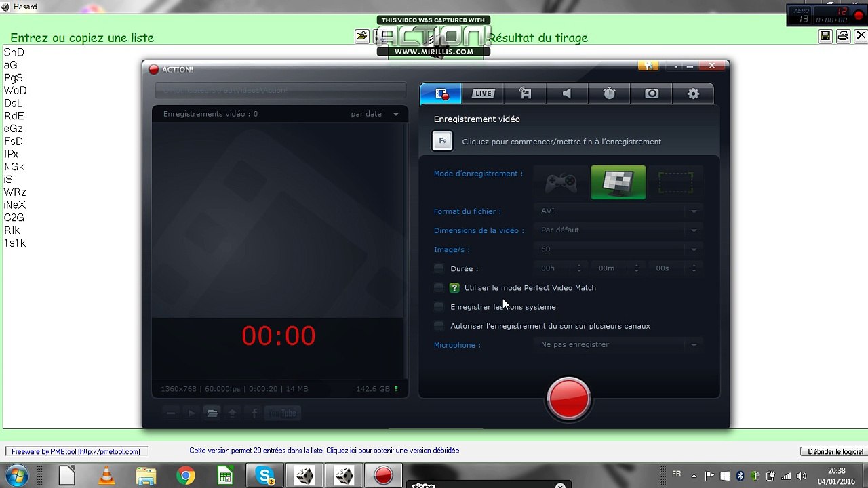Viewport: 868px width, 488px height.
Task: Open the screenshot camera tab
Action: [x=651, y=94]
